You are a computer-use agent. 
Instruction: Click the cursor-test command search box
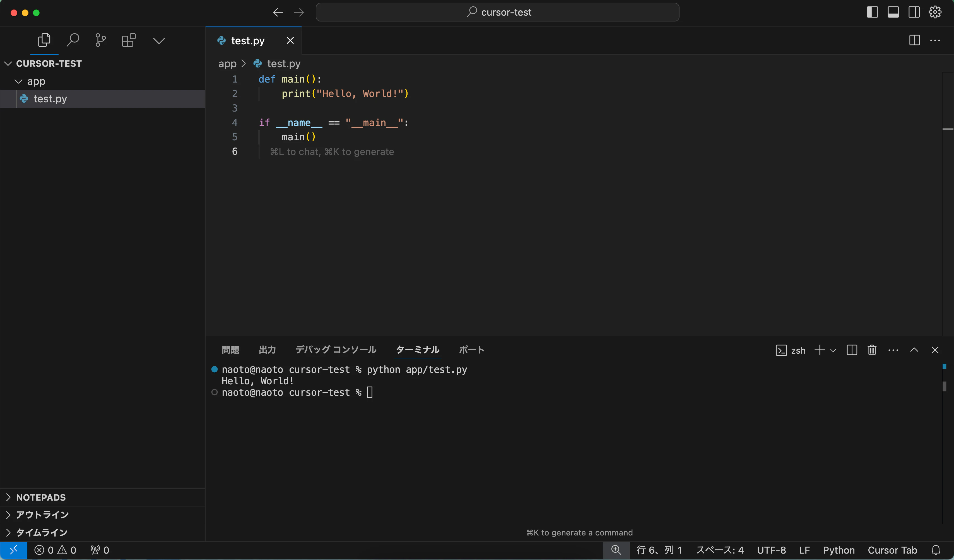(x=497, y=13)
